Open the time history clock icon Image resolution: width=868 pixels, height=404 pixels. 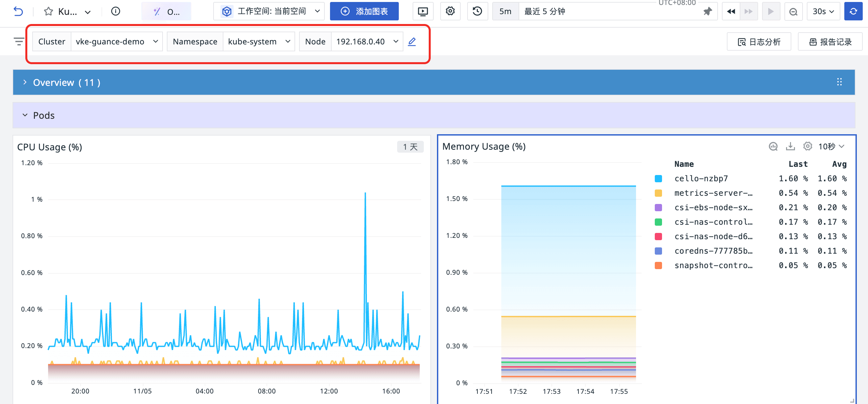[477, 12]
